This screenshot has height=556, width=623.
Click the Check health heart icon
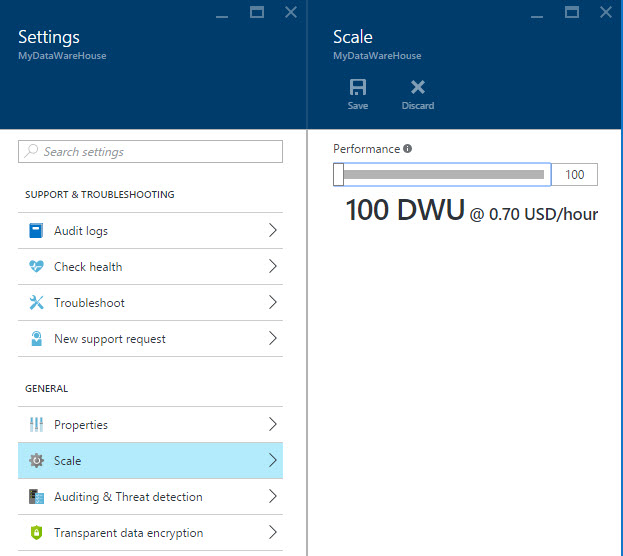coord(36,267)
